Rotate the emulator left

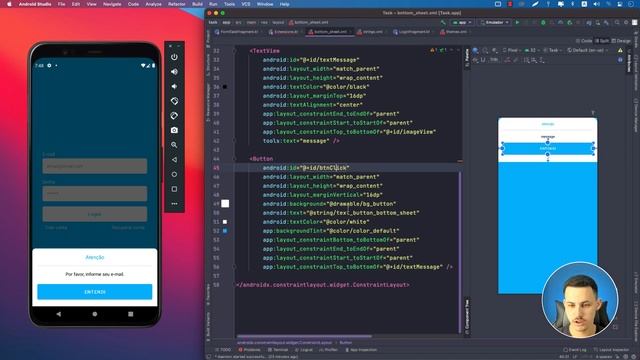[x=174, y=101]
